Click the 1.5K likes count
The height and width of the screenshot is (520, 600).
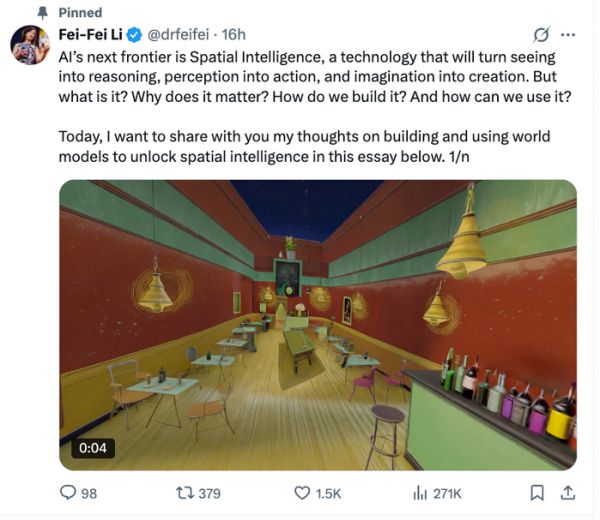point(328,492)
